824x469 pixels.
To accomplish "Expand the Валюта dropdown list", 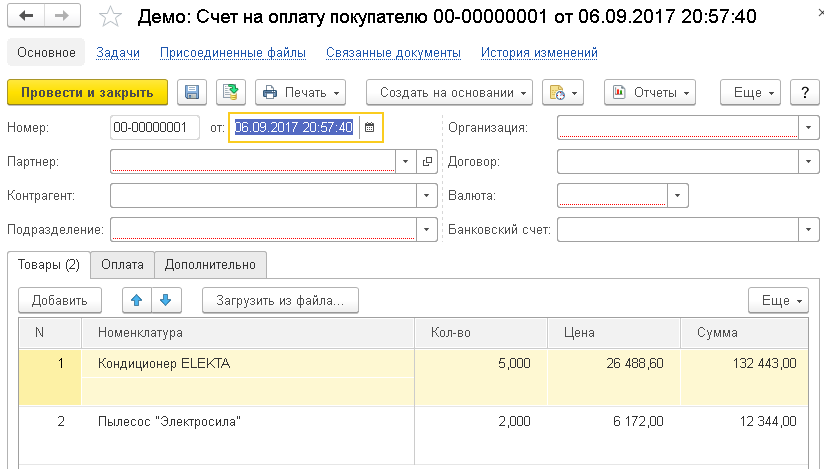I will click(678, 196).
